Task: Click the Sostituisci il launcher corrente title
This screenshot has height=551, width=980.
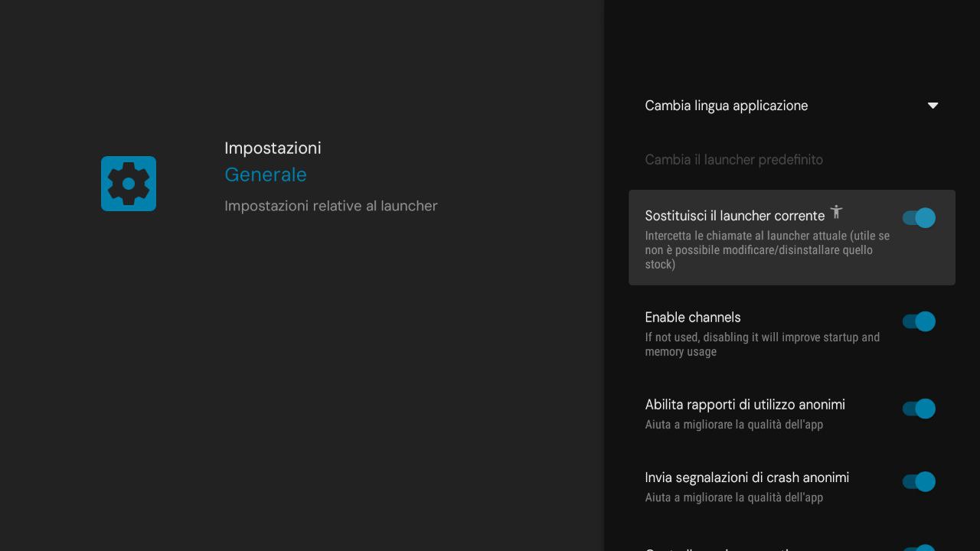Action: pyautogui.click(x=734, y=216)
